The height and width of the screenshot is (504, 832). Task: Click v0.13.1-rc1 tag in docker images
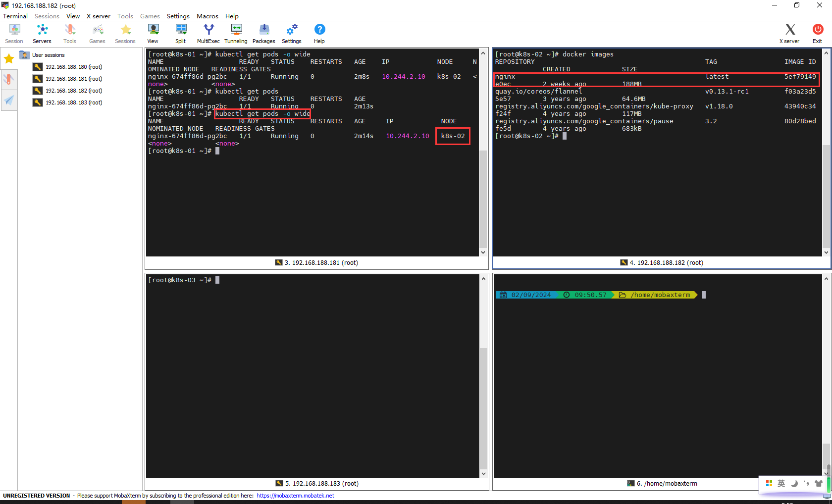727,92
